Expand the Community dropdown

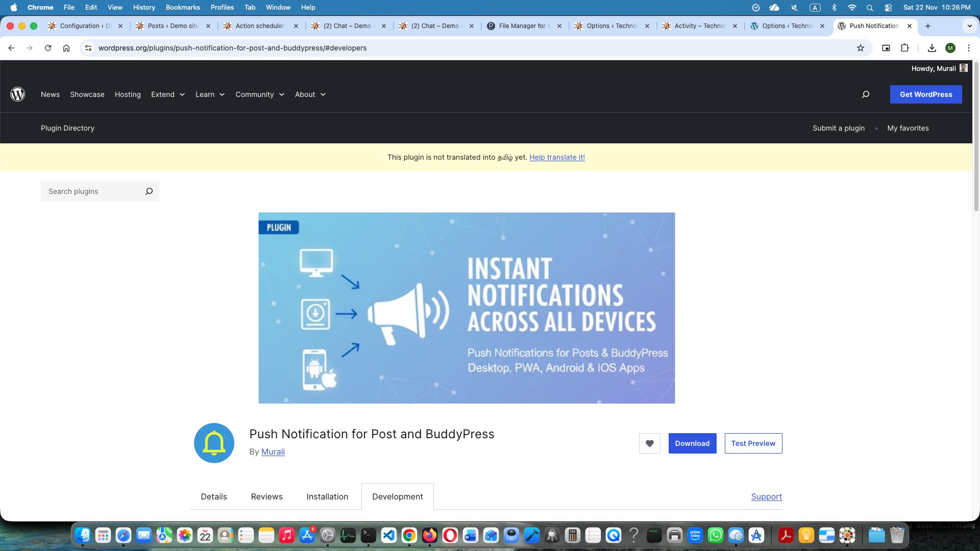pyautogui.click(x=260, y=94)
